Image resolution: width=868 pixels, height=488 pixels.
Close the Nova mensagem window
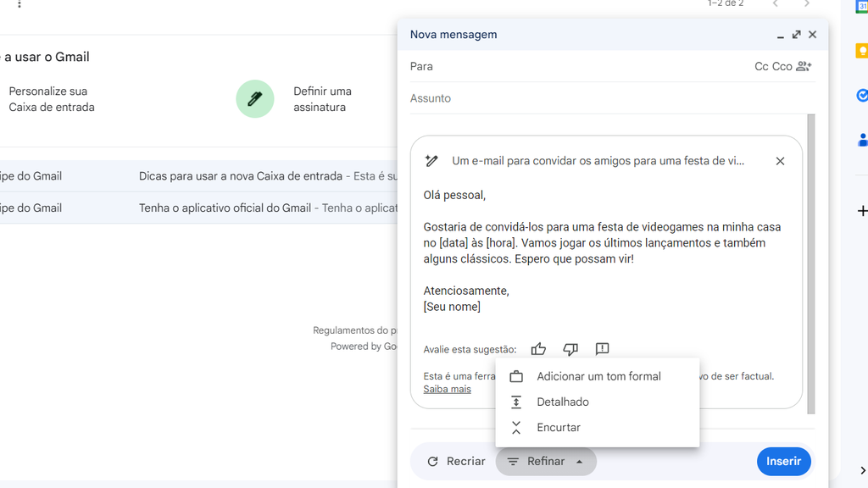pos(812,34)
